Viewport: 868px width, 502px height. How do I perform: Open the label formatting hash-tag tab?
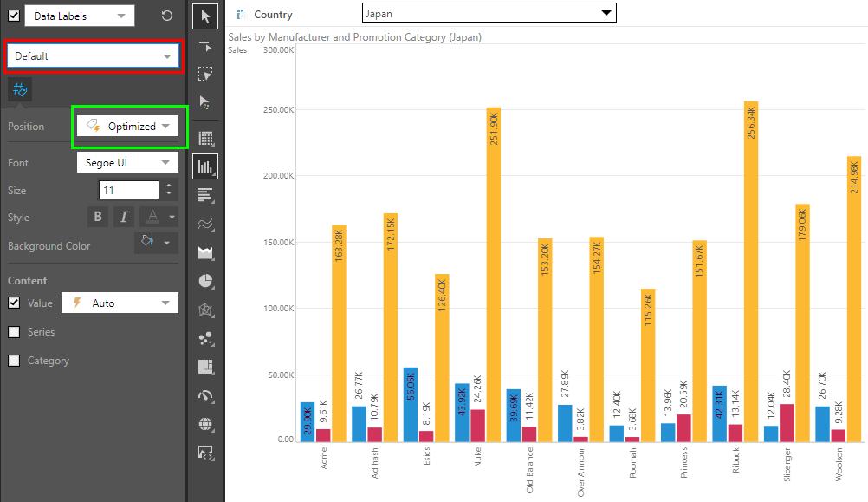click(20, 89)
